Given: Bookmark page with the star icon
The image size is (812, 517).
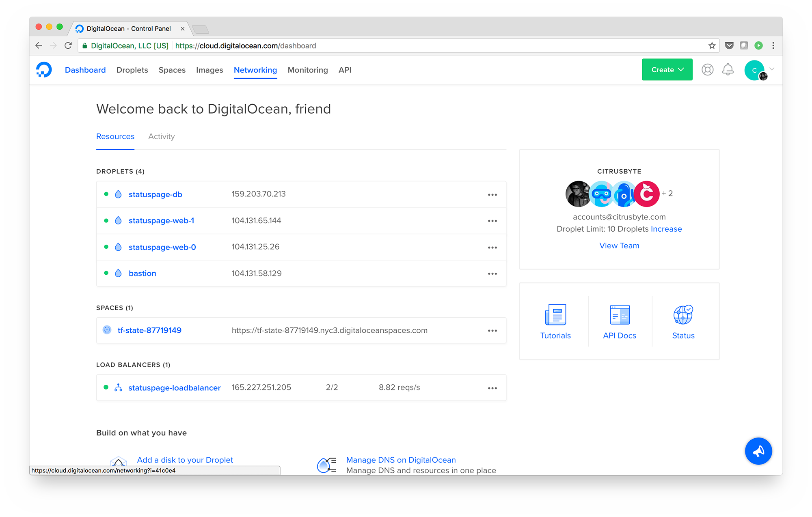Looking at the screenshot, I should coord(712,46).
